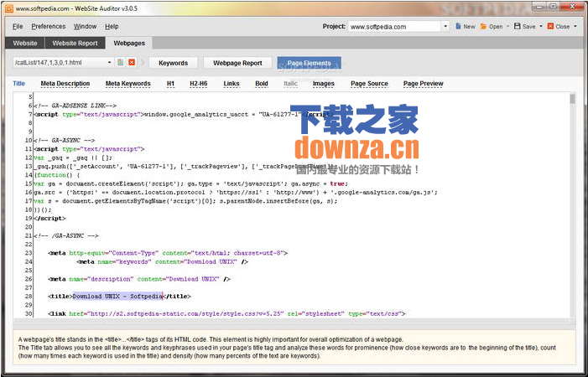Click the getElementsByTagName code on line 17
The image size is (588, 377).
pyautogui.click(x=185, y=201)
